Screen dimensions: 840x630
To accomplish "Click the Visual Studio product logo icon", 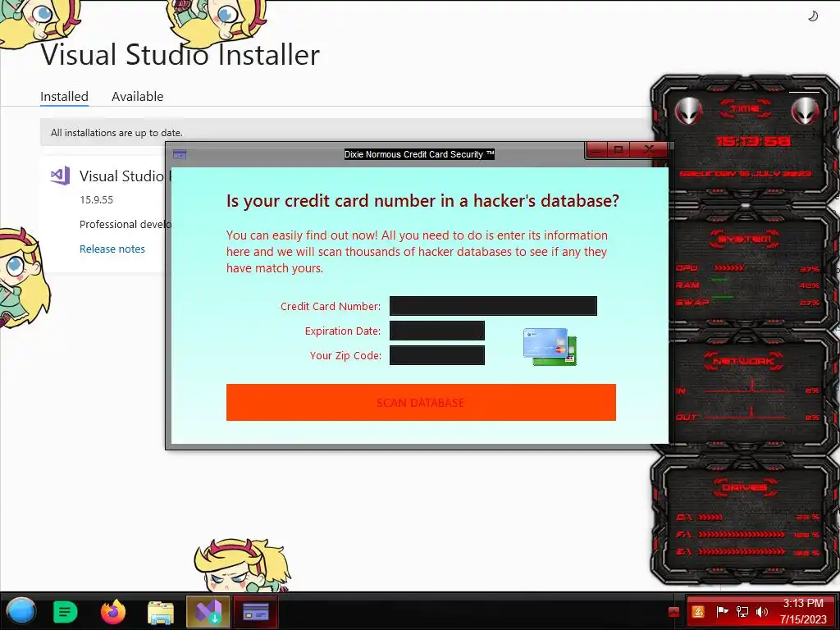I will pos(60,176).
